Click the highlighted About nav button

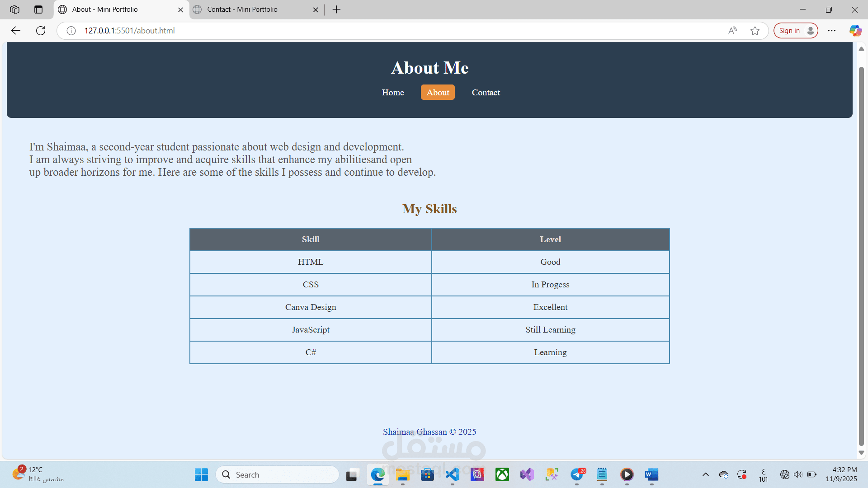438,93
